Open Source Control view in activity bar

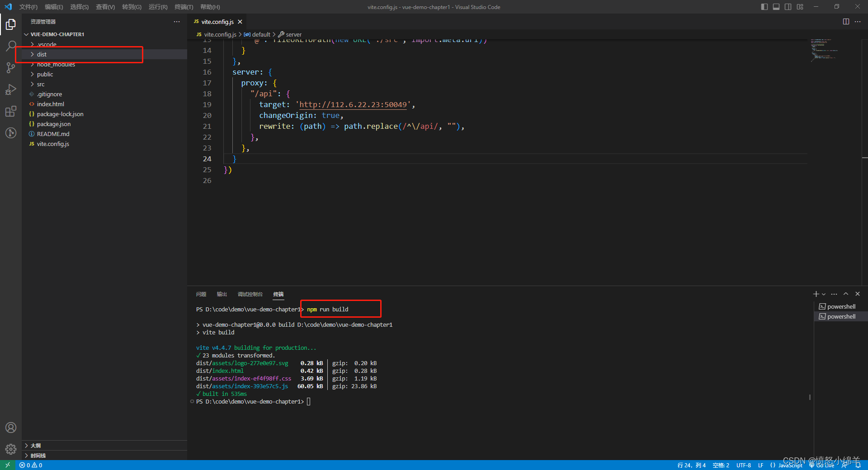(11, 68)
